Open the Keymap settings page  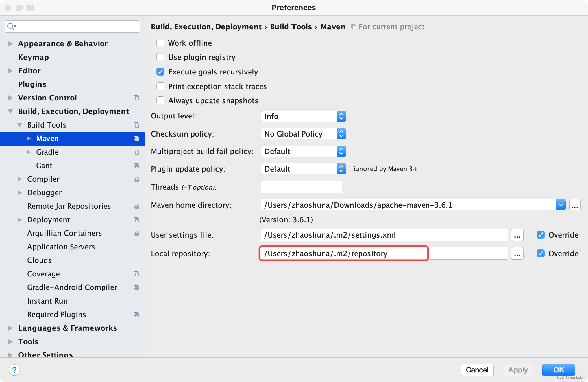tap(33, 57)
